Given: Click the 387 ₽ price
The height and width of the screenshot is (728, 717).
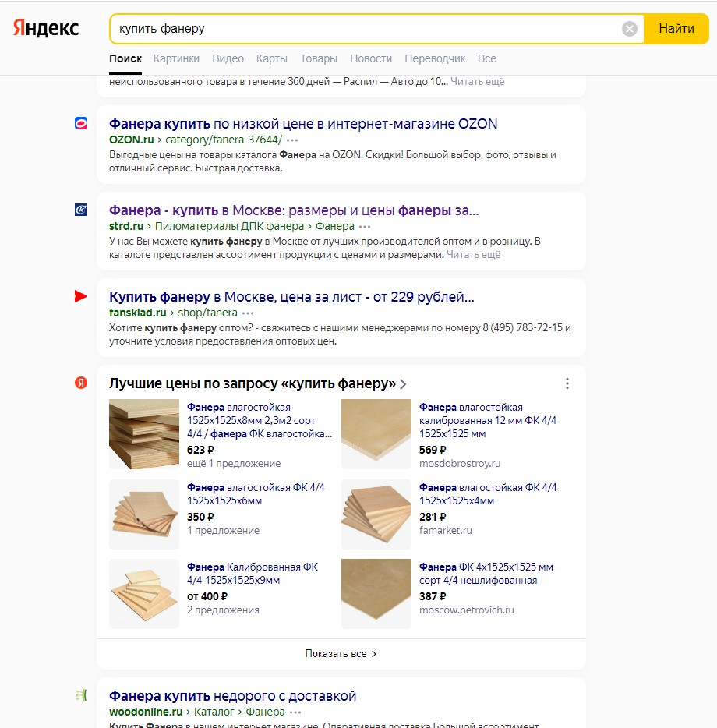Looking at the screenshot, I should click(433, 596).
